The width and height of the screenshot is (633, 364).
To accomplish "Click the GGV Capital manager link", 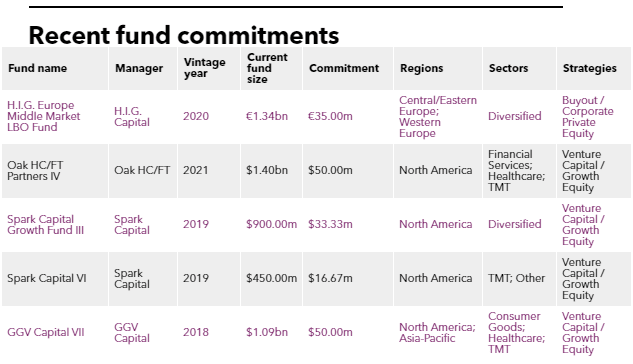I will 132,333.
